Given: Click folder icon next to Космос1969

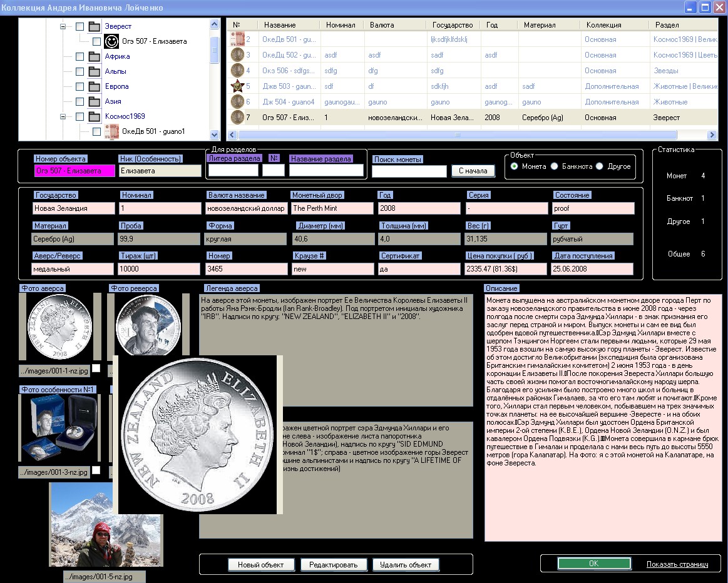Looking at the screenshot, I should point(95,116).
